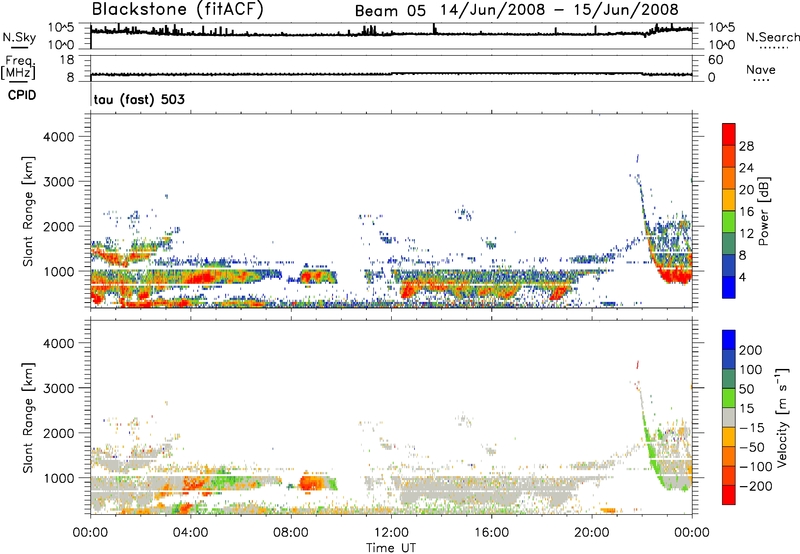Click the 'Freq. [MHz]' axis label
The width and height of the screenshot is (800, 554).
pyautogui.click(x=18, y=67)
